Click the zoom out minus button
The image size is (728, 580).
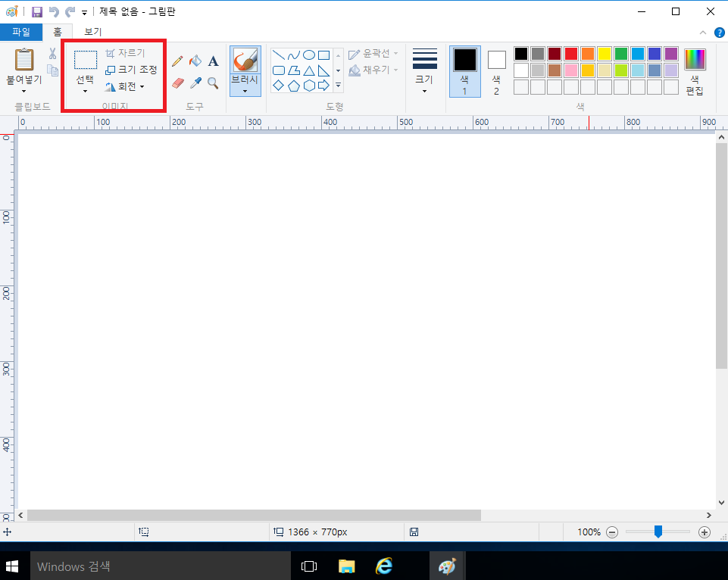[612, 532]
